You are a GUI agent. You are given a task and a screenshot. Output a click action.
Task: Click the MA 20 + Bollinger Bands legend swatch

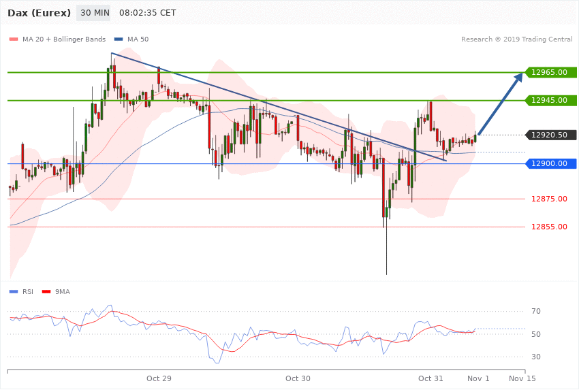pyautogui.click(x=14, y=39)
